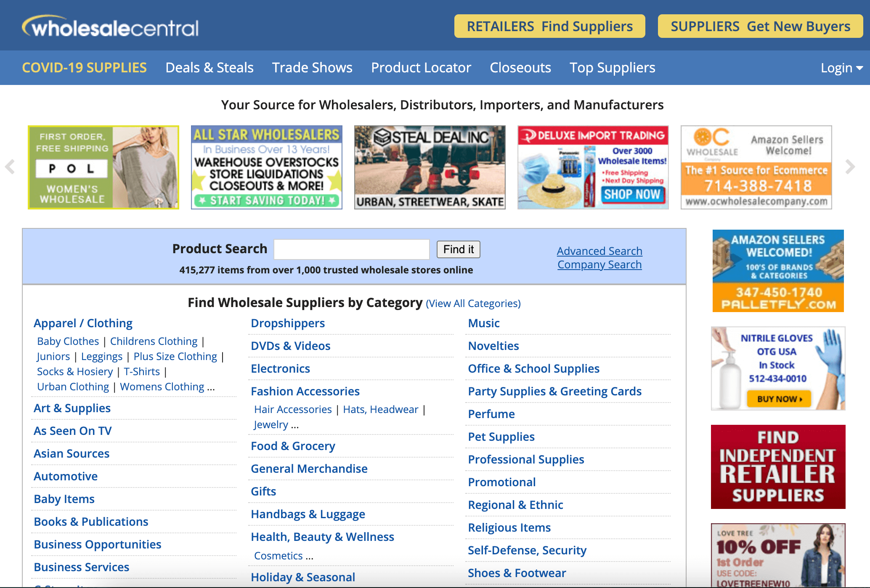Go to previous banner with left arrow
The image size is (870, 588).
click(x=10, y=167)
